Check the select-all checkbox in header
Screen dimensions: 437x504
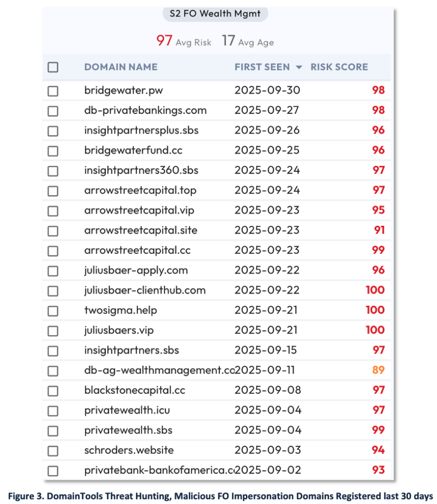(53, 67)
